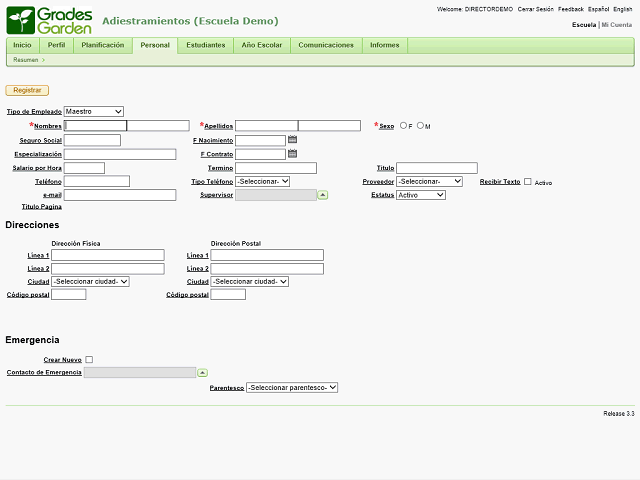
Task: Click the Titulo input field
Action: tap(437, 168)
